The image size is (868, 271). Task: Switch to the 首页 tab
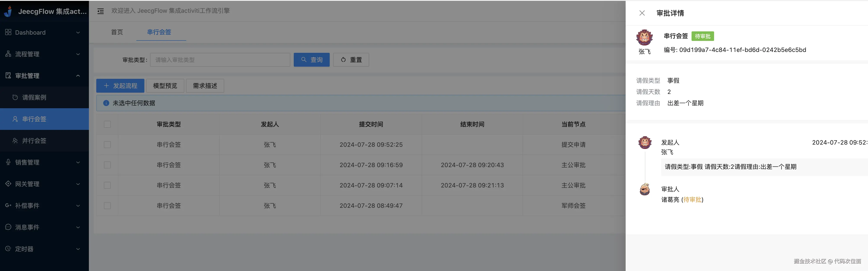tap(117, 32)
